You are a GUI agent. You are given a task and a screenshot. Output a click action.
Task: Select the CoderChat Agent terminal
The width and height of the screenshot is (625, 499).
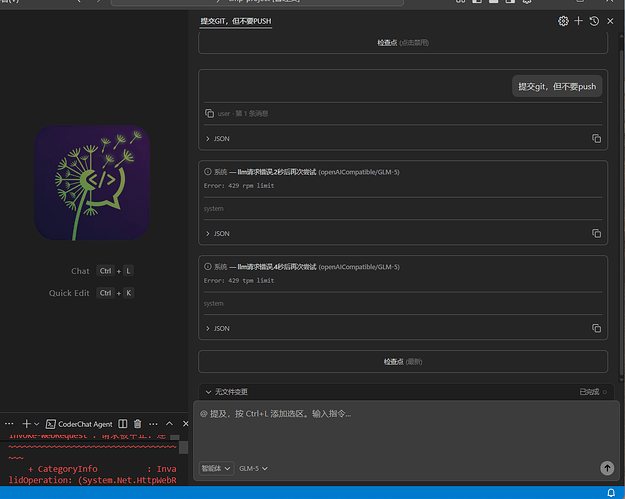coord(79,424)
